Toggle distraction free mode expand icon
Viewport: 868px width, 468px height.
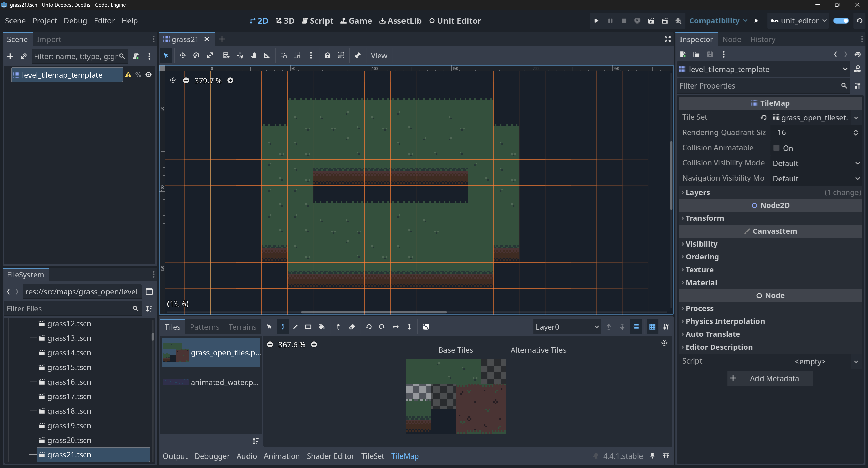coord(667,39)
